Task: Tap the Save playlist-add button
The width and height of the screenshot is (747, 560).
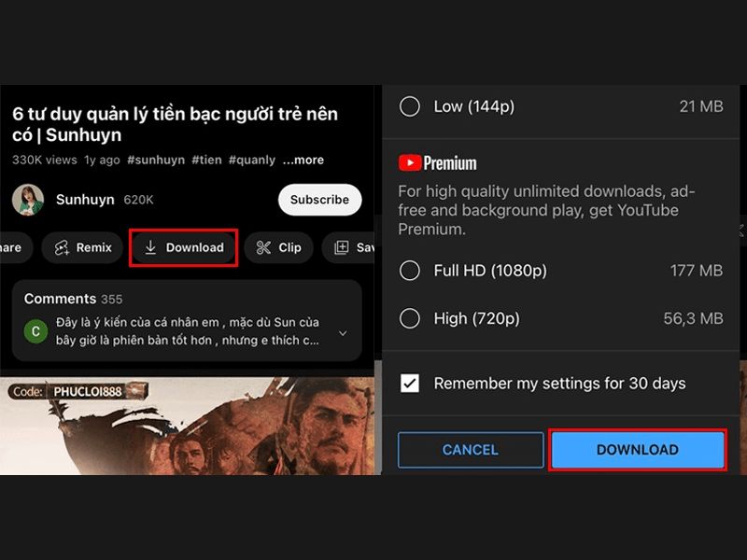Action: point(350,247)
